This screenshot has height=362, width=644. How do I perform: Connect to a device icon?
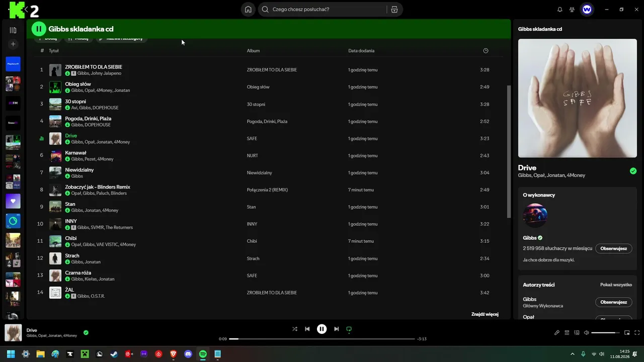coord(577,332)
